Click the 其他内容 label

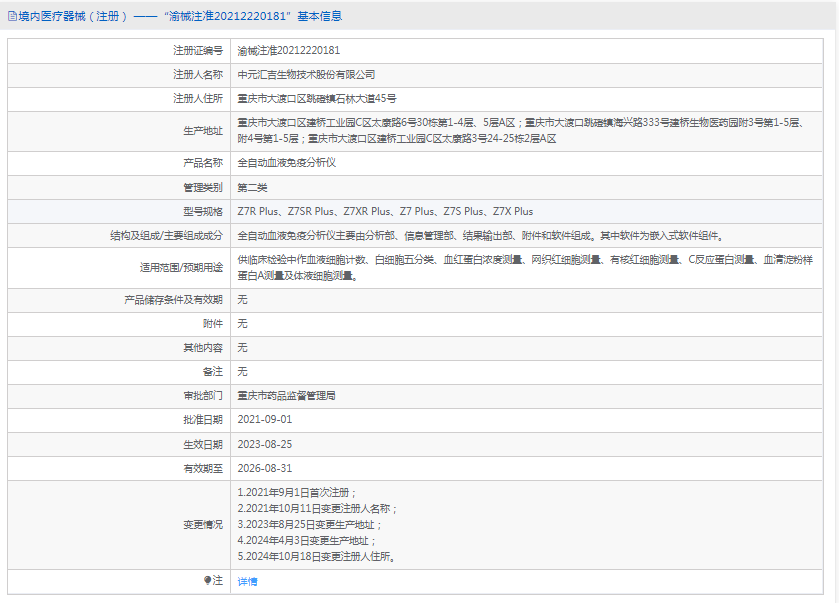[x=203, y=348]
